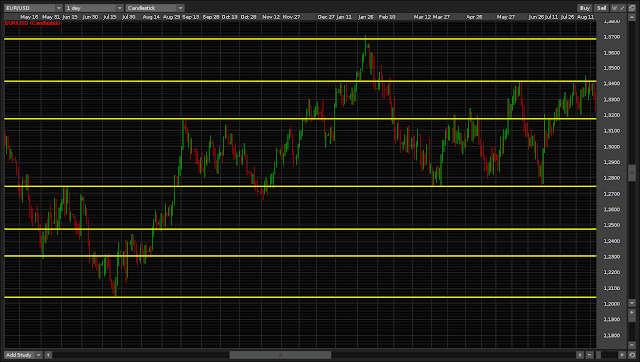This screenshot has height=362, width=640.
Task: Click the reset chart view icon
Action: pyautogui.click(x=632, y=355)
